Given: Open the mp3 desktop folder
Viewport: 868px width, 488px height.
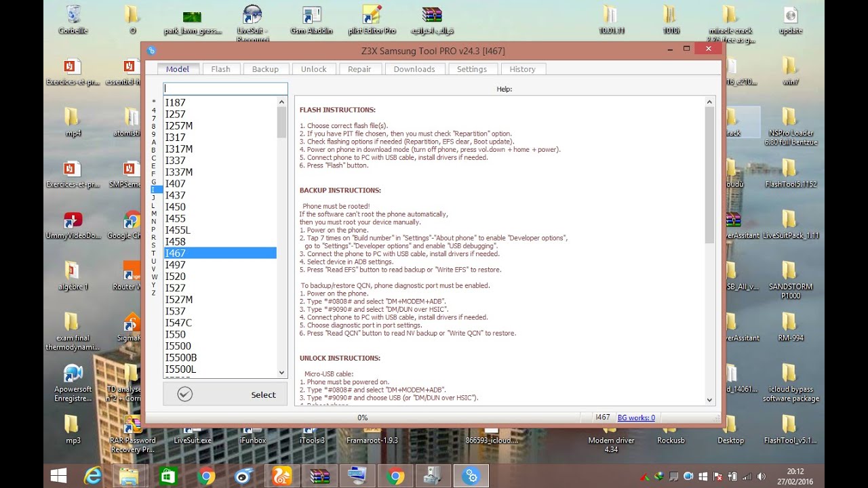Looking at the screenshot, I should pos(73,429).
